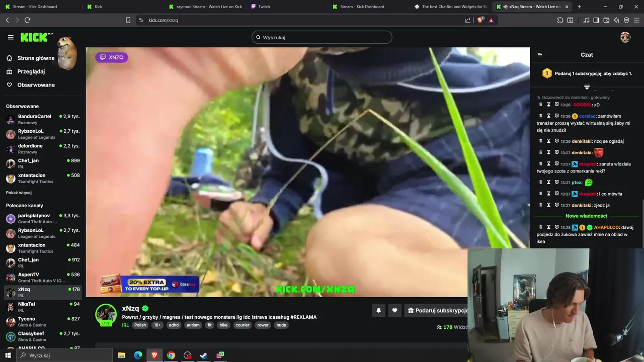Open the browser main menu
This screenshot has width=644, height=362.
pyautogui.click(x=636, y=20)
